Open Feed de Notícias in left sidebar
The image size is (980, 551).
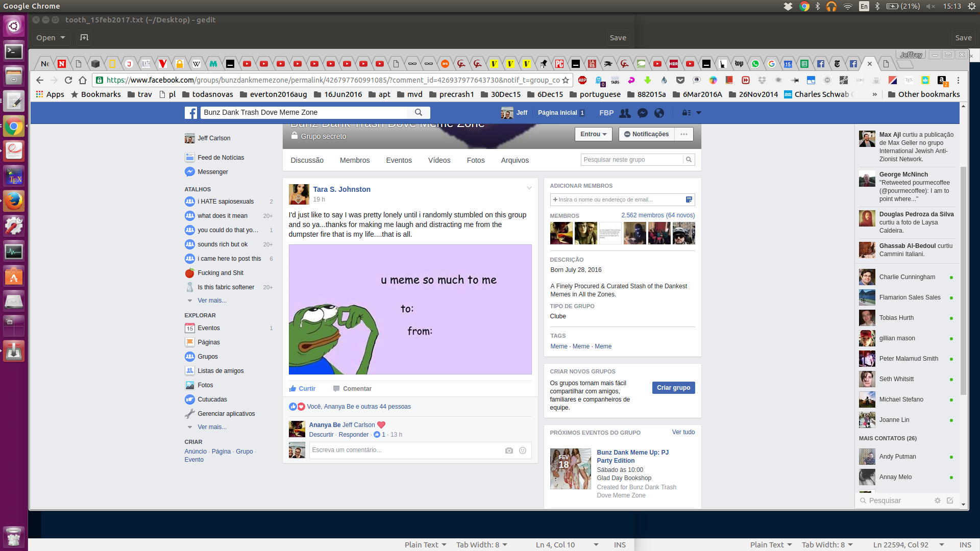coord(221,158)
